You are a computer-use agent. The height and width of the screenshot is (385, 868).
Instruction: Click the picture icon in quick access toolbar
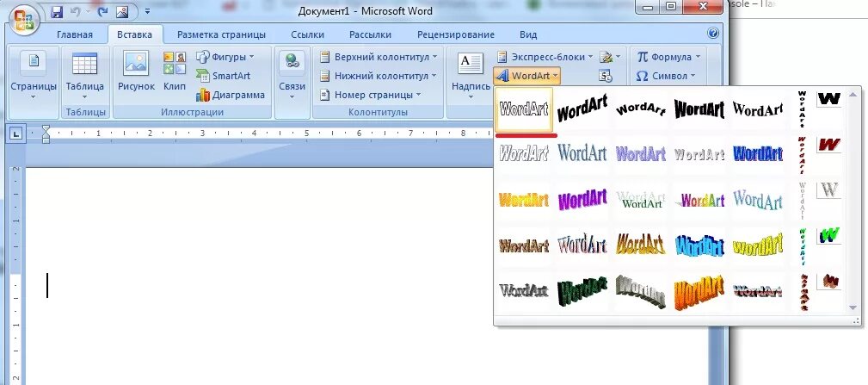[x=122, y=11]
